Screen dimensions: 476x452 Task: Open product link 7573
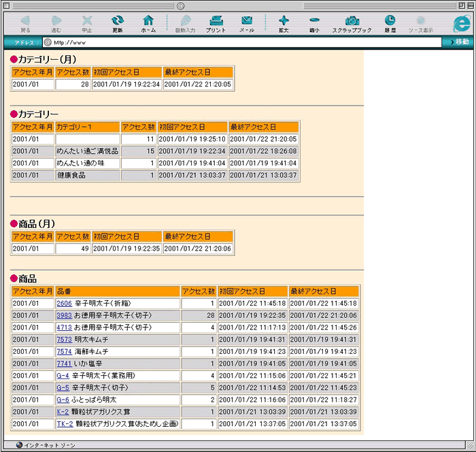pos(65,340)
